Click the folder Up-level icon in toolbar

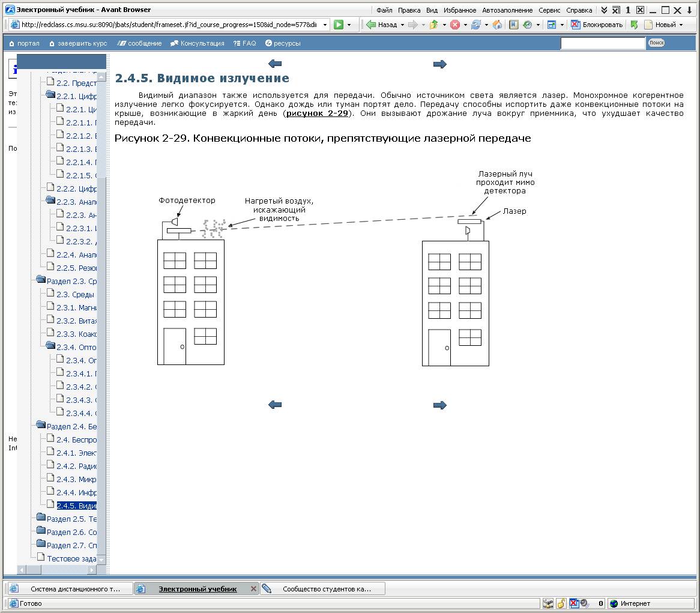coord(433,25)
